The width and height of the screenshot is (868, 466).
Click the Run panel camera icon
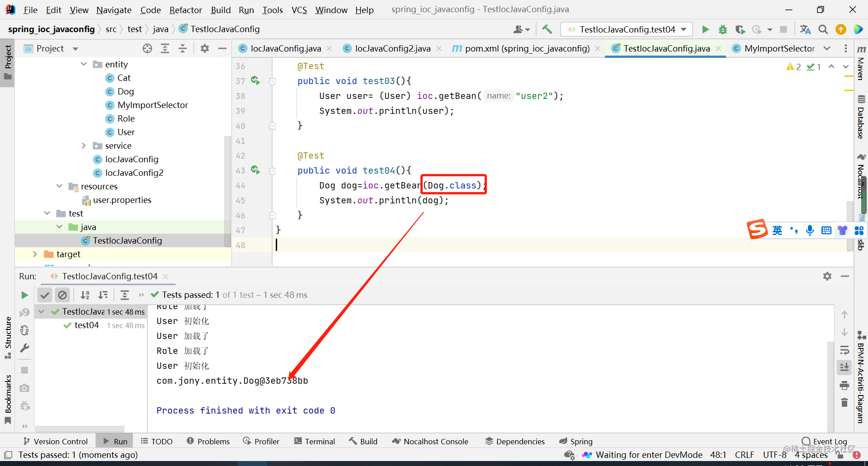(24, 388)
